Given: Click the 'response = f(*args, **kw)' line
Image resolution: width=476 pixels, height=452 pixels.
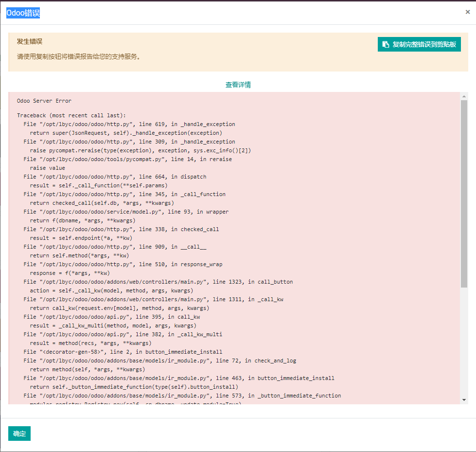Looking at the screenshot, I should point(70,273).
